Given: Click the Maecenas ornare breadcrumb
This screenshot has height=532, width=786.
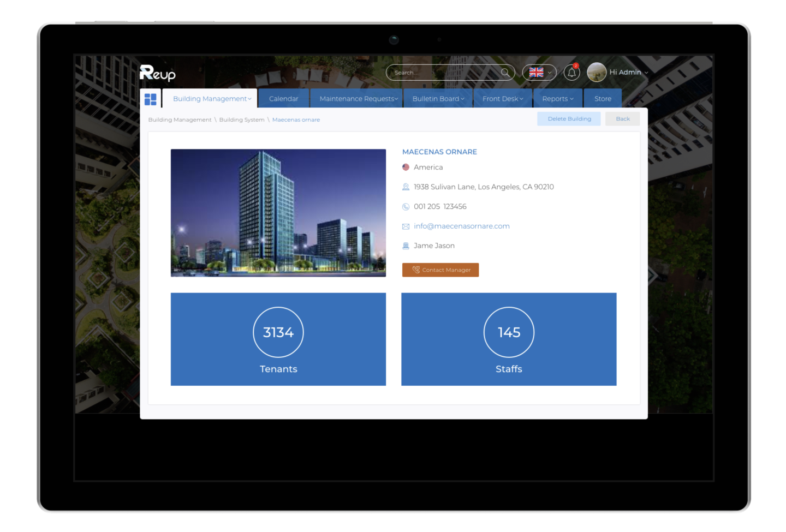Looking at the screenshot, I should (296, 120).
